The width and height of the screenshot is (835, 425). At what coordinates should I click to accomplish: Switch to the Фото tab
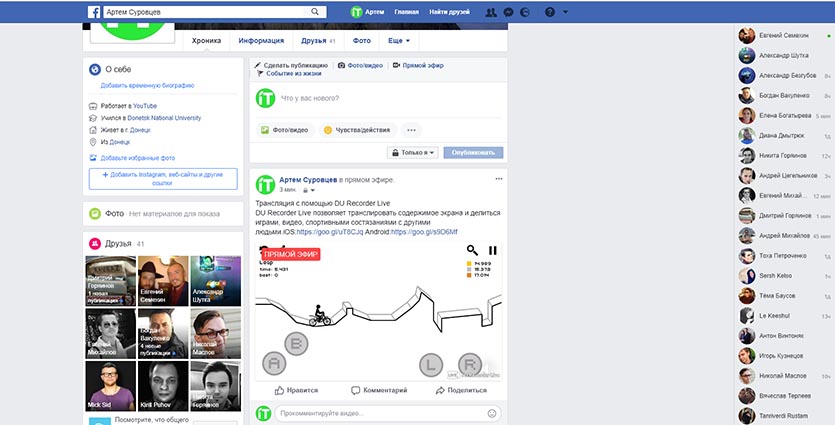[x=362, y=40]
